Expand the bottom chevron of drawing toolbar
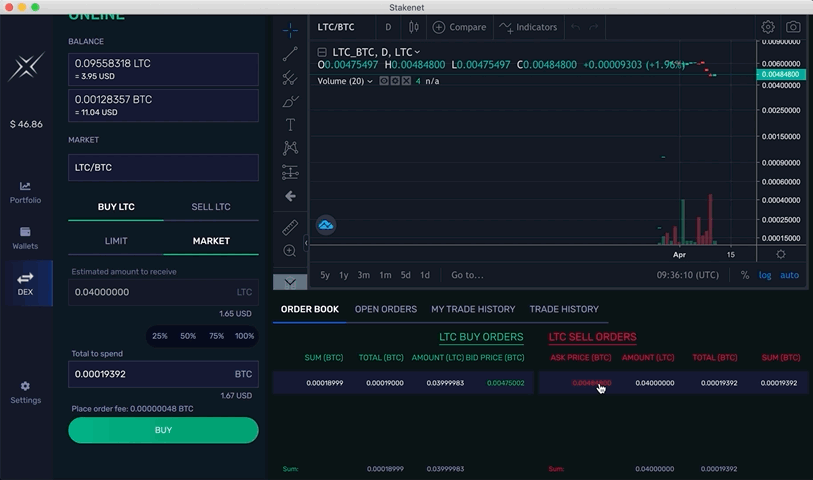 (290, 282)
